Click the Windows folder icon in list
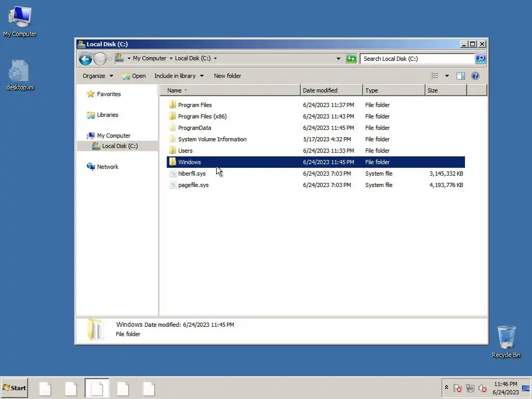Image resolution: width=532 pixels, height=399 pixels. pos(172,162)
